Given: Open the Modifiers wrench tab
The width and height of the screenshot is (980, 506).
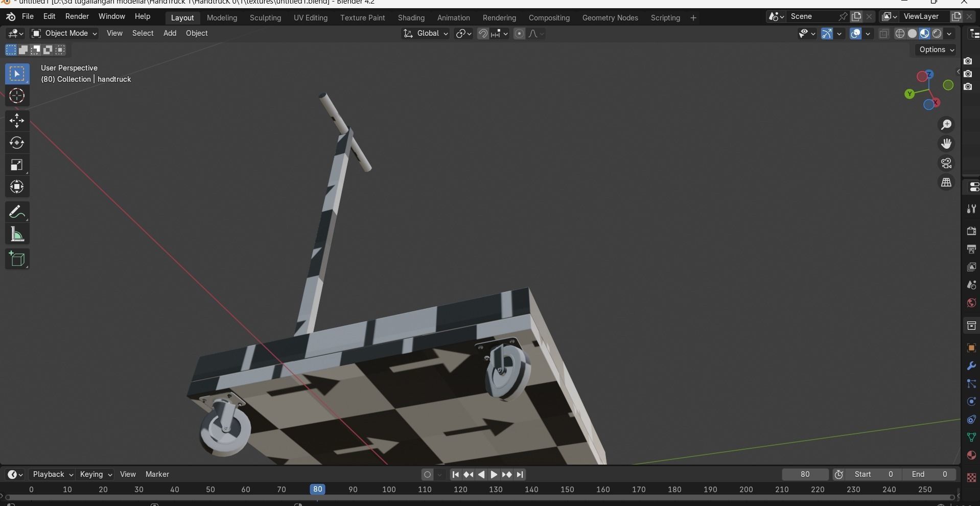Looking at the screenshot, I should pyautogui.click(x=971, y=366).
